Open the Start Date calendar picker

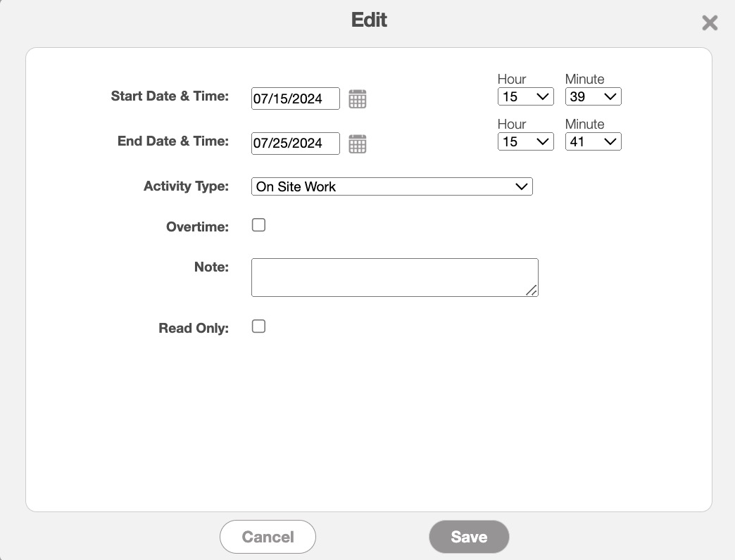coord(358,99)
